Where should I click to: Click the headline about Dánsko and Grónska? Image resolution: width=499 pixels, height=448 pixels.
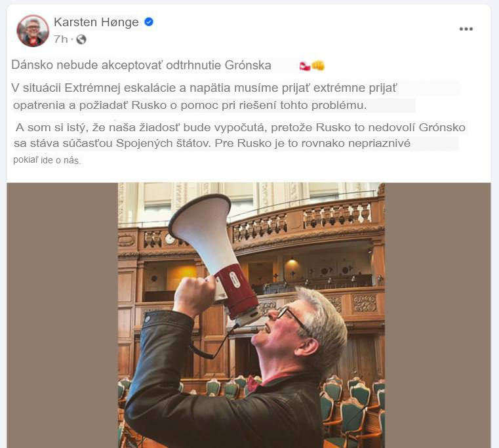click(x=141, y=66)
